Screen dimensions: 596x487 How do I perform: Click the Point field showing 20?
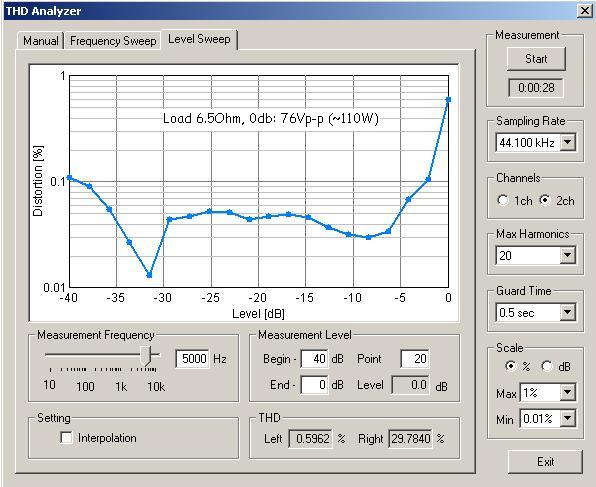[415, 359]
